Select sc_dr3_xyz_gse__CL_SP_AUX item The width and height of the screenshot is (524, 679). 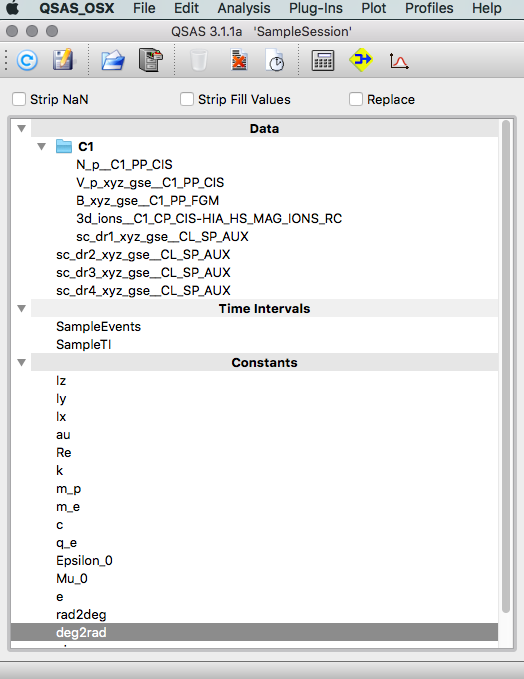tap(143, 273)
